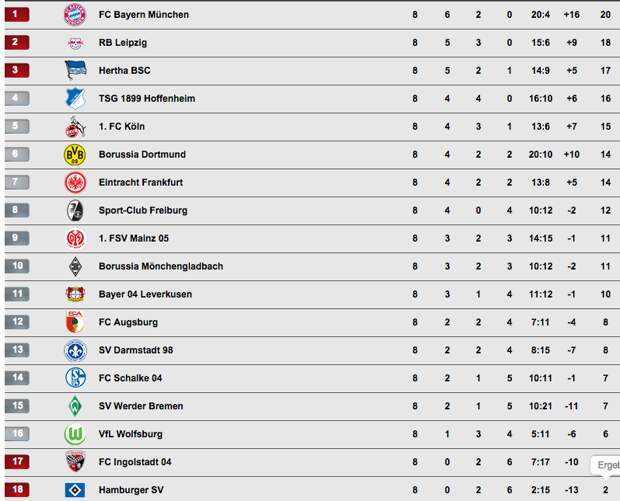
Task: Select the FC Augsburg team name
Action: [x=128, y=322]
